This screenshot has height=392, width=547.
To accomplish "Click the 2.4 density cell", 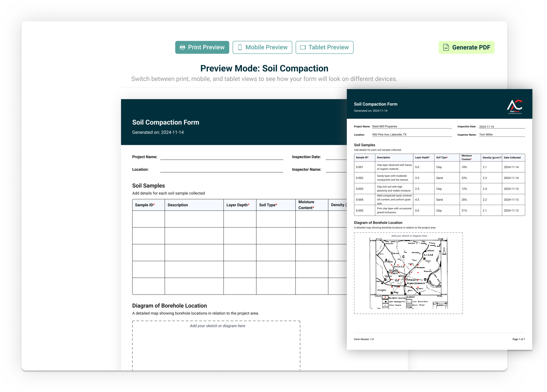I will point(491,189).
